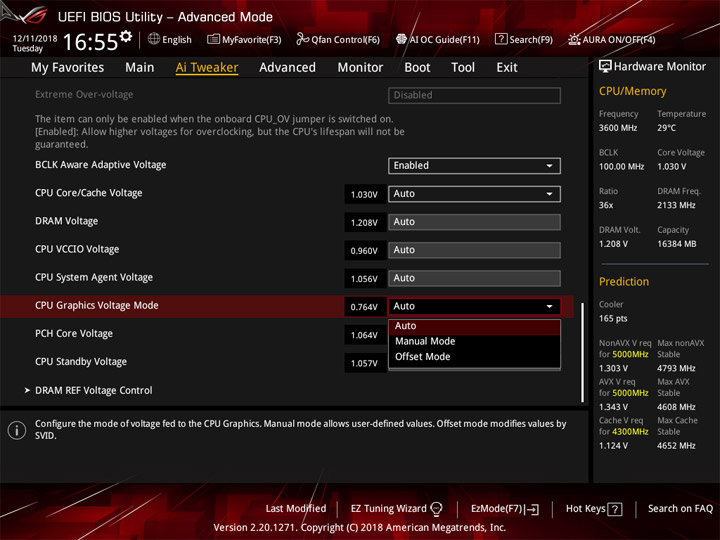Click the EzMode(F7) arrow icon
Image resolution: width=720 pixels, height=540 pixels.
pyautogui.click(x=533, y=509)
